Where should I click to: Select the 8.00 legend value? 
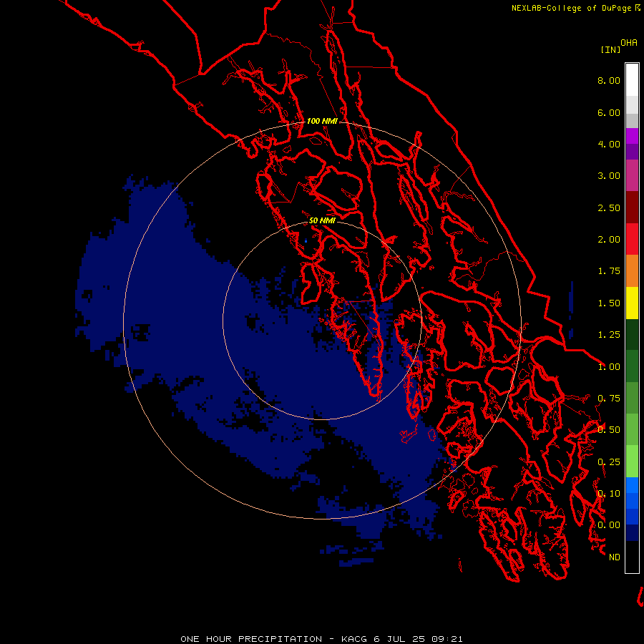[609, 80]
